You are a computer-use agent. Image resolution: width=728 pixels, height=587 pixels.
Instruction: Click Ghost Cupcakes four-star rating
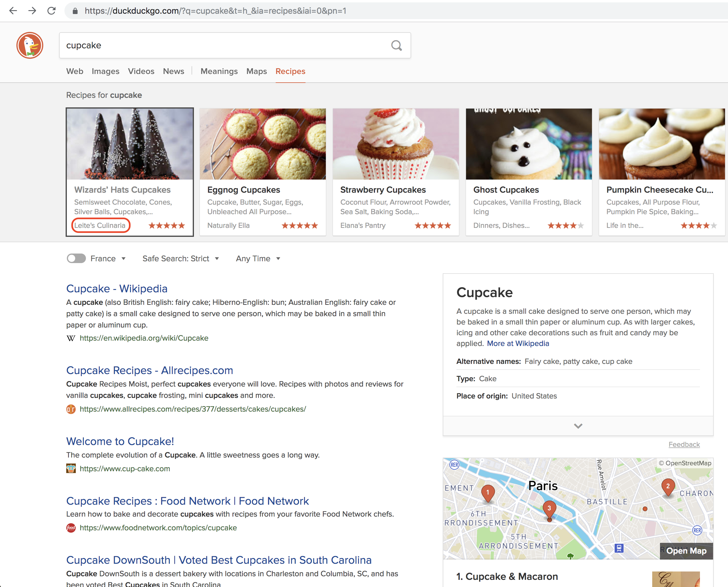(566, 225)
